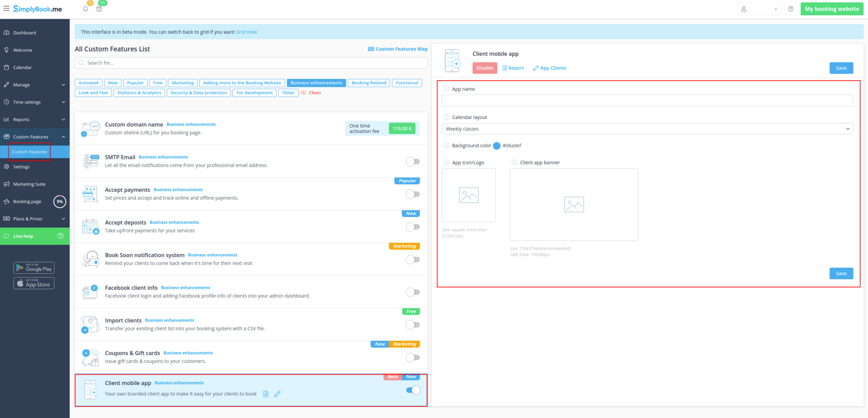Open the Calendar layout dropdown

pos(647,129)
